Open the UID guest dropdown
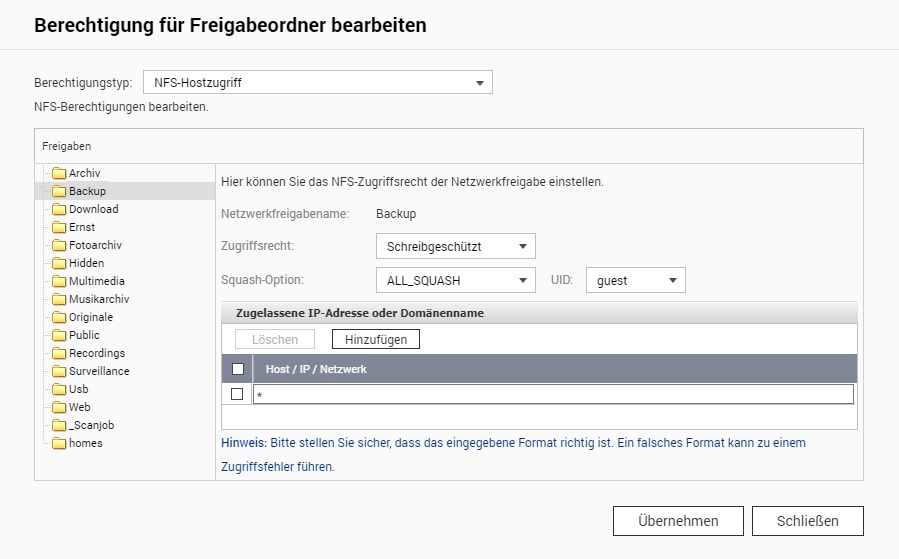The width and height of the screenshot is (899, 559). coord(636,281)
